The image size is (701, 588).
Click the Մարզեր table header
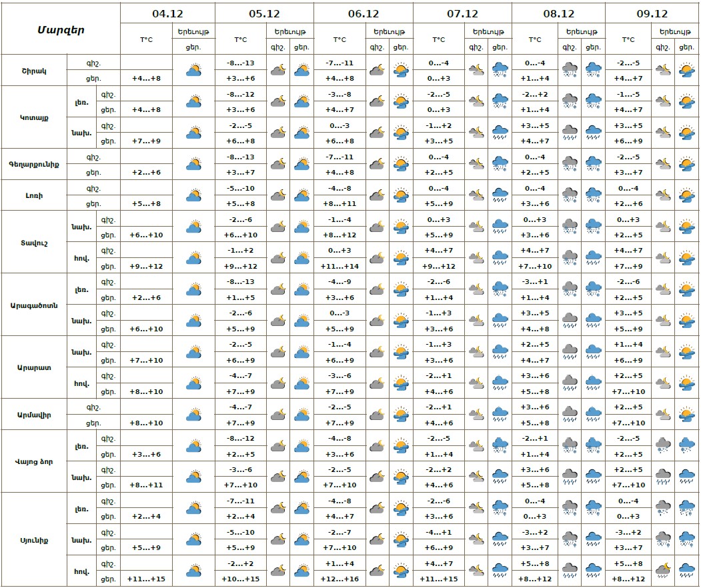pos(61,29)
